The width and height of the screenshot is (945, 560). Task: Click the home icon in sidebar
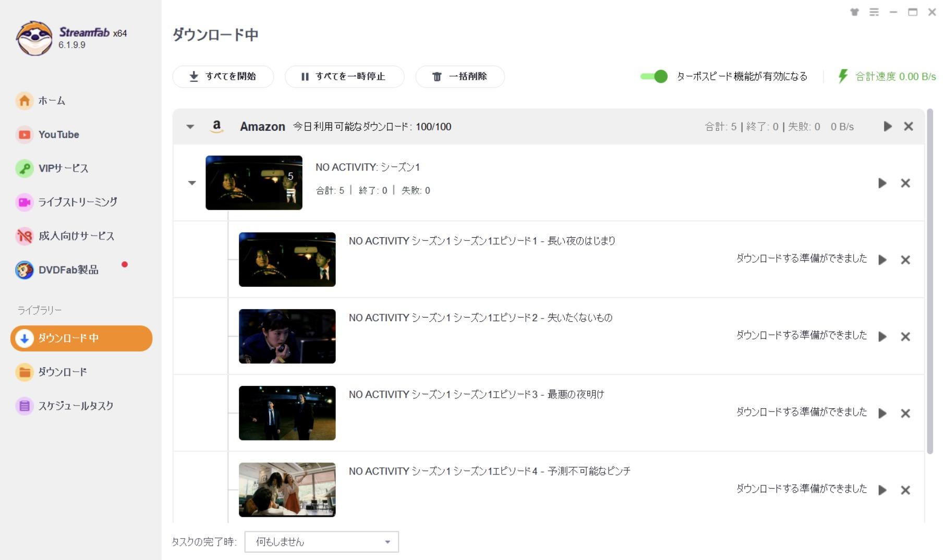(x=24, y=101)
